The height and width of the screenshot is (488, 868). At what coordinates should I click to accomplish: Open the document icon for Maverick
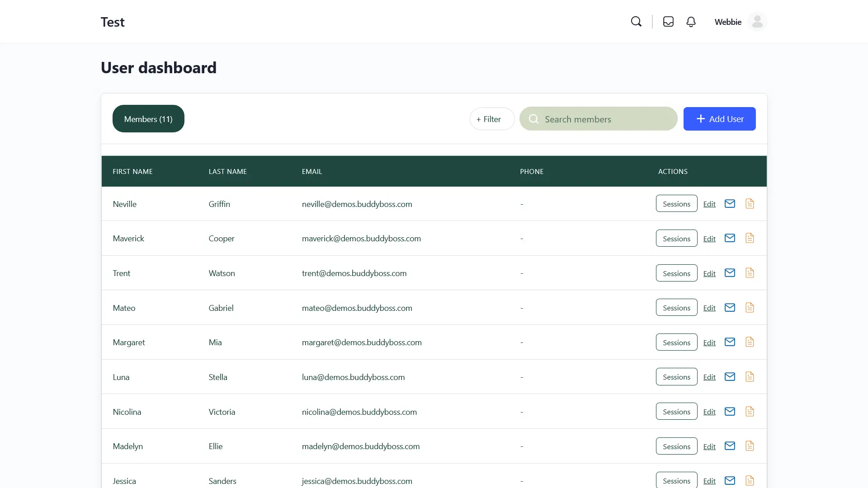(750, 238)
